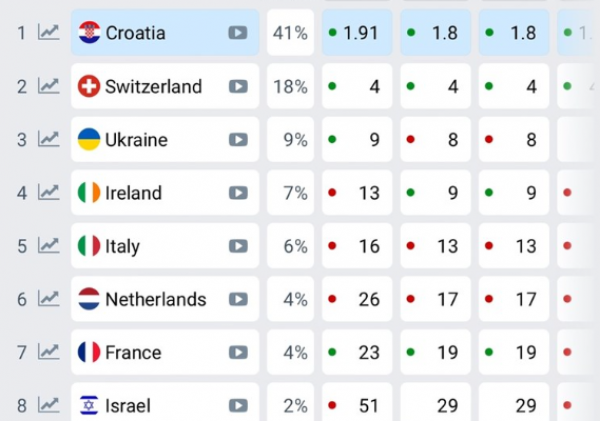
Task: Play Switzerland's song video
Action: [x=238, y=86]
